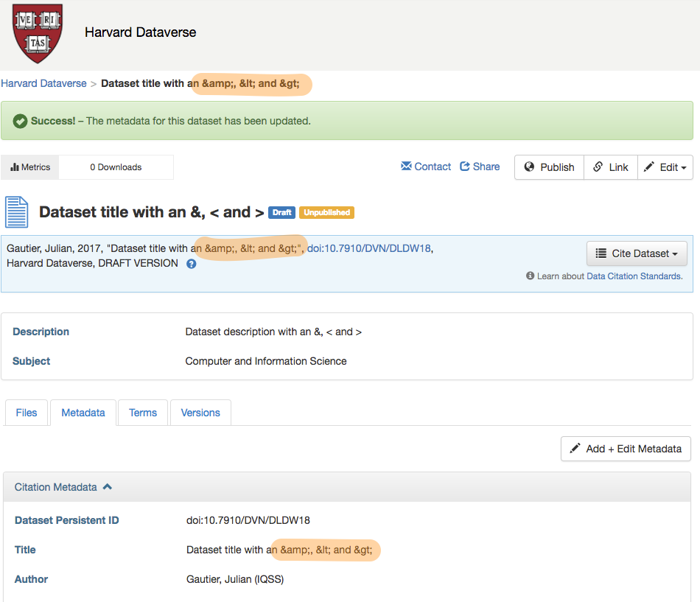Click the Link button
Viewport: 700px width, 602px height.
pyautogui.click(x=611, y=167)
